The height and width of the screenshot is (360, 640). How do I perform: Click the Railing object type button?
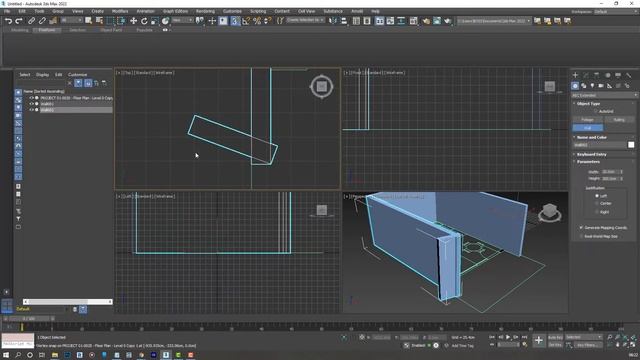pos(619,120)
